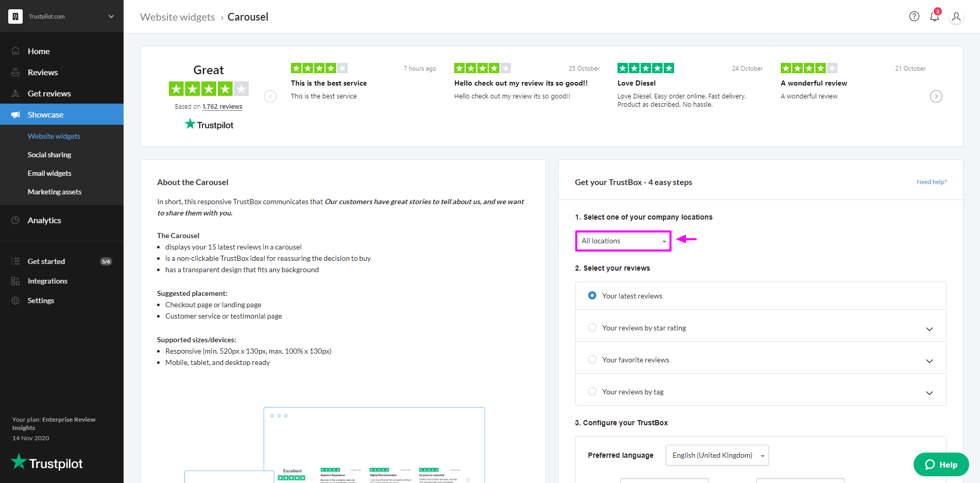This screenshot has width=980, height=483.
Task: Click the Get started list icon
Action: point(15,261)
